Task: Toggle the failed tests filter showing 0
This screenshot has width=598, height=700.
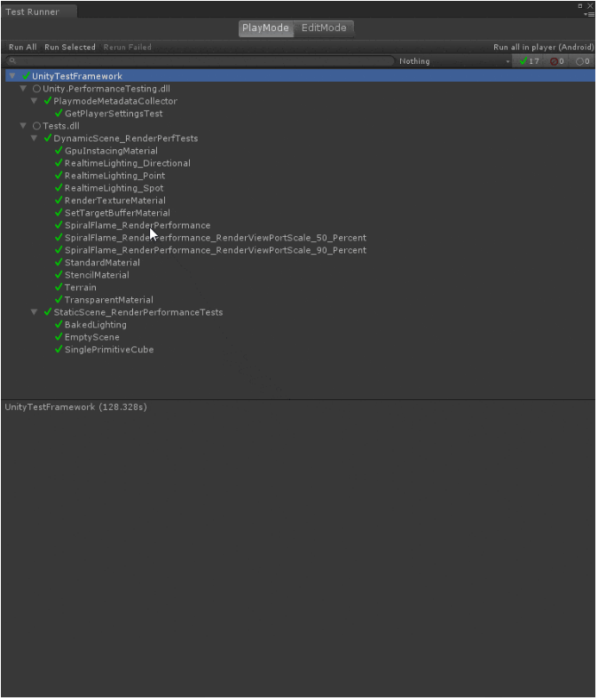Action: (x=557, y=61)
